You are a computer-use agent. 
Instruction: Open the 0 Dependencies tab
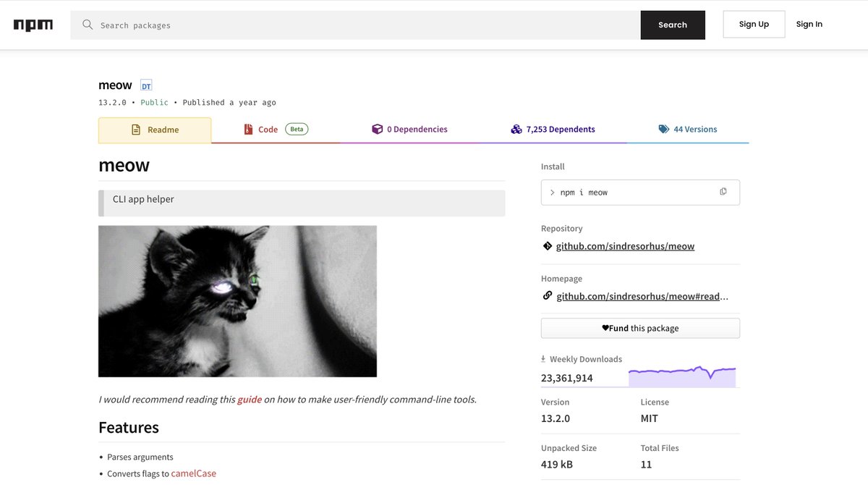[x=410, y=130]
